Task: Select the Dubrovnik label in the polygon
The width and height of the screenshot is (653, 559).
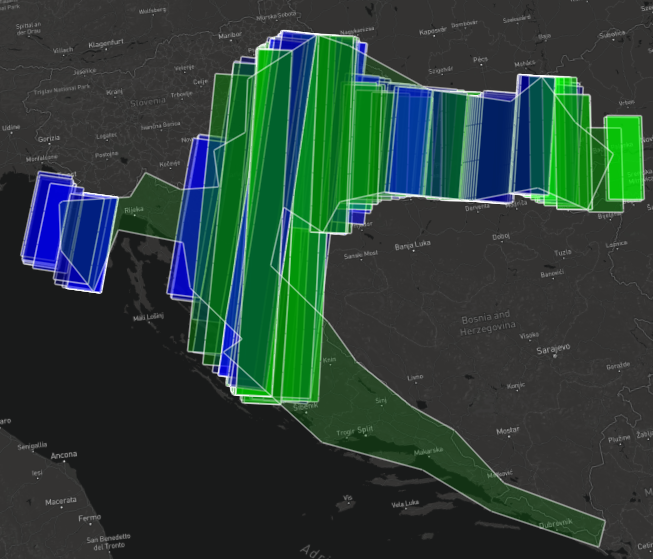Action: [556, 523]
